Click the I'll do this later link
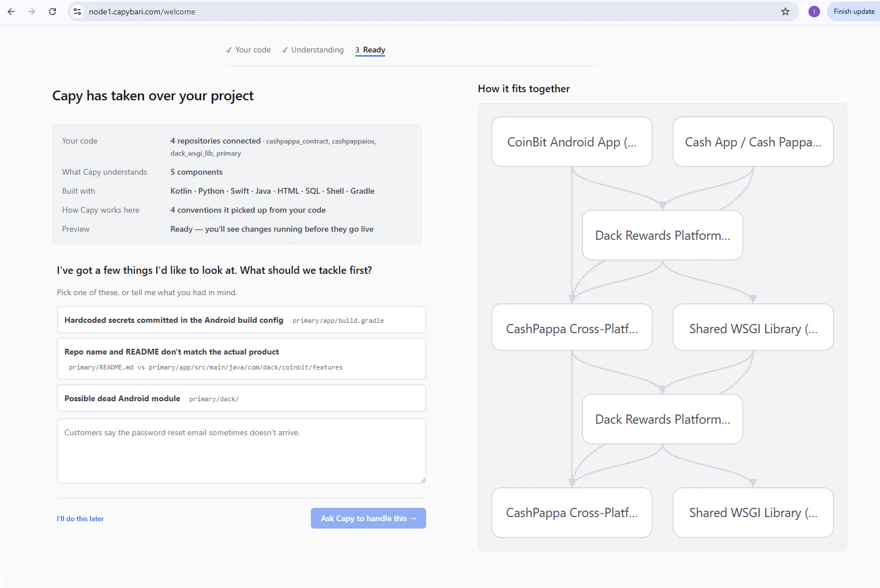Screen dimensions: 880x588 pos(80,519)
